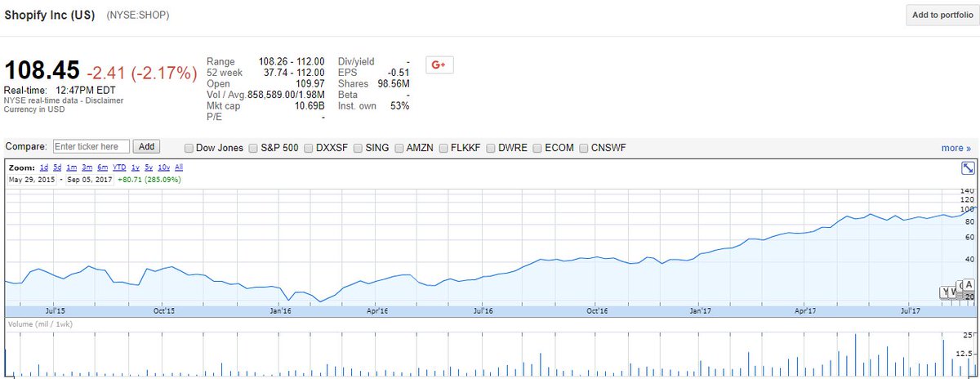Choose the 5y zoom range
This screenshot has height=379, width=980.
[149, 167]
